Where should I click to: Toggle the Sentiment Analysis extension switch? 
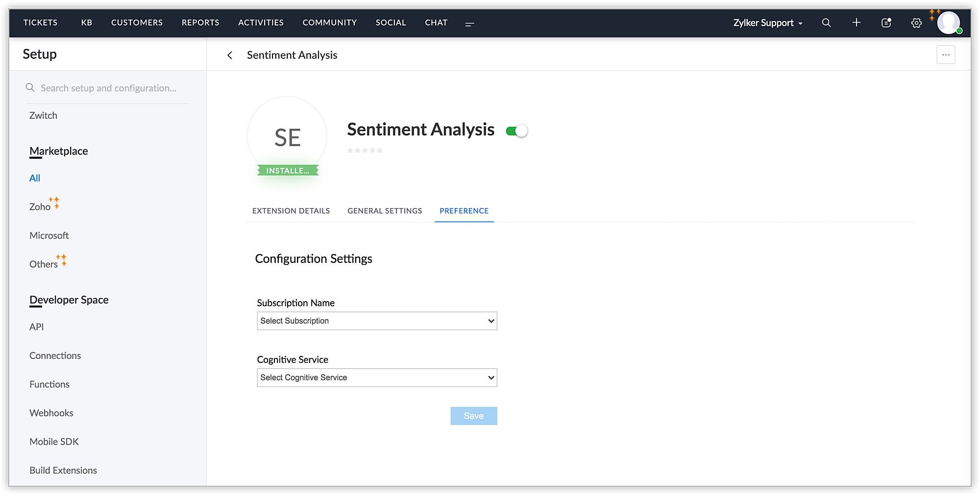coord(516,131)
